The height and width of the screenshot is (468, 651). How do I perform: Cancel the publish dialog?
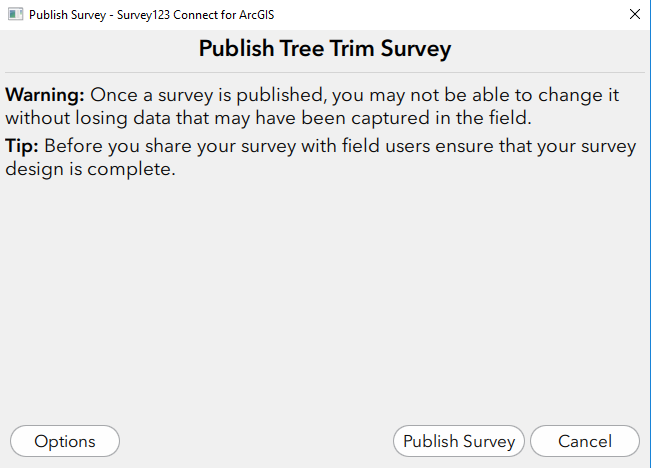coord(585,441)
